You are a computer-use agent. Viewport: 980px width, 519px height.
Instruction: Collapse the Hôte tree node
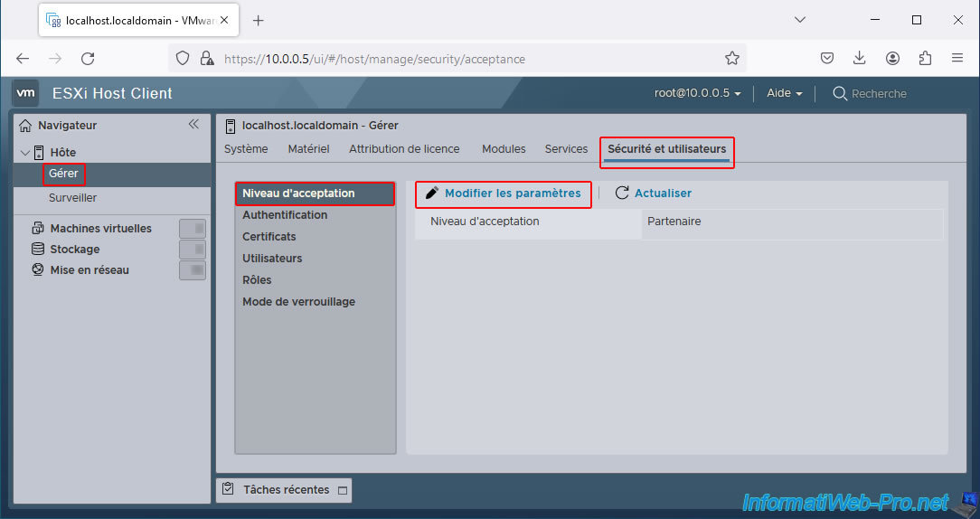pos(24,152)
